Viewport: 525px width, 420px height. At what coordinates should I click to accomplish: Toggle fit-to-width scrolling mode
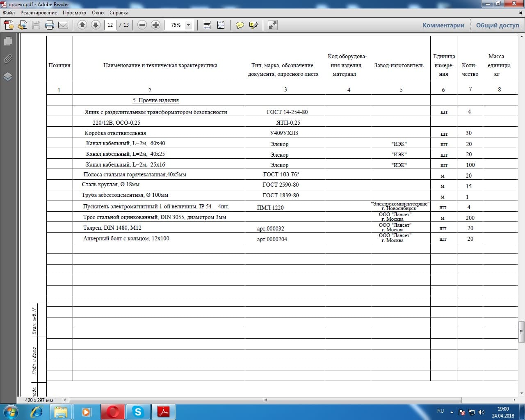pyautogui.click(x=207, y=25)
